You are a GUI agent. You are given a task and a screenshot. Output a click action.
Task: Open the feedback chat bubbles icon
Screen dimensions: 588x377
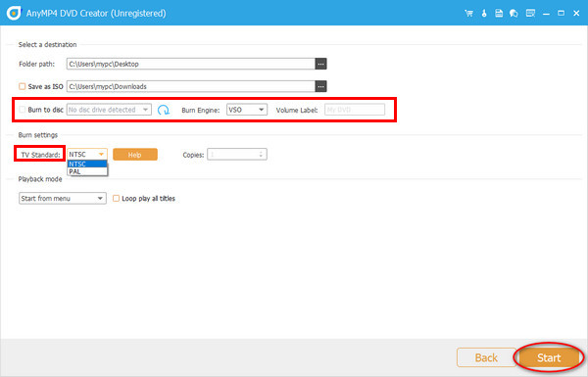point(514,14)
